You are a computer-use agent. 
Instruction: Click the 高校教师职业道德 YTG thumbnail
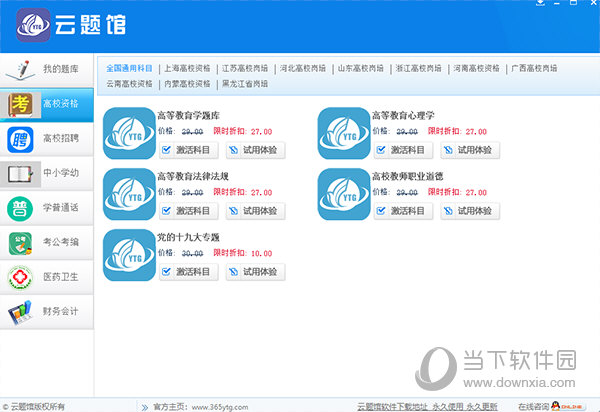[344, 194]
